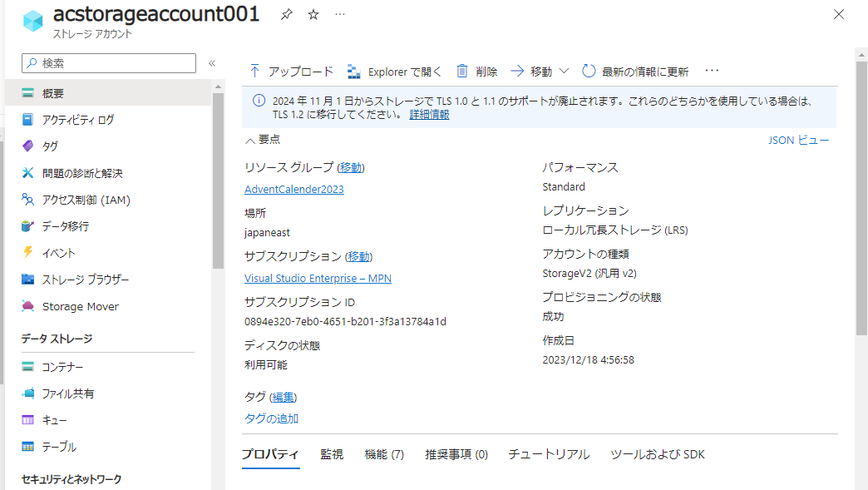This screenshot has height=490, width=868.
Task: Switch to the 機能 (7) tab
Action: [x=384, y=454]
